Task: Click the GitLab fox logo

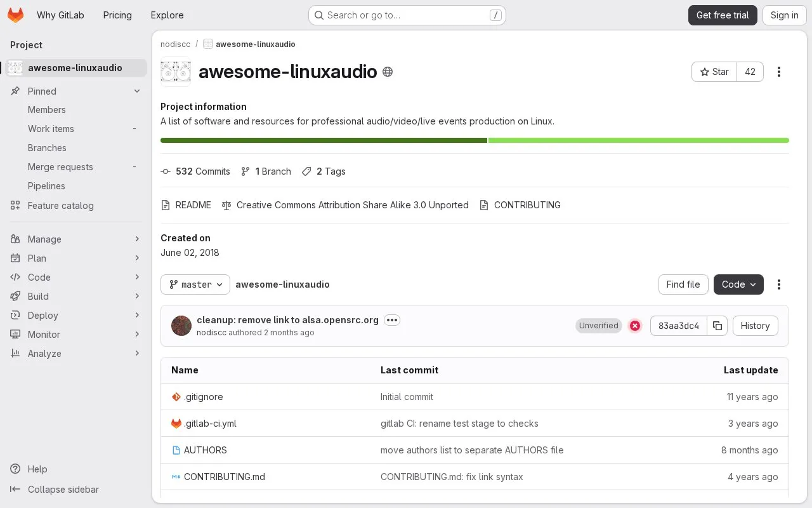Action: (x=15, y=15)
